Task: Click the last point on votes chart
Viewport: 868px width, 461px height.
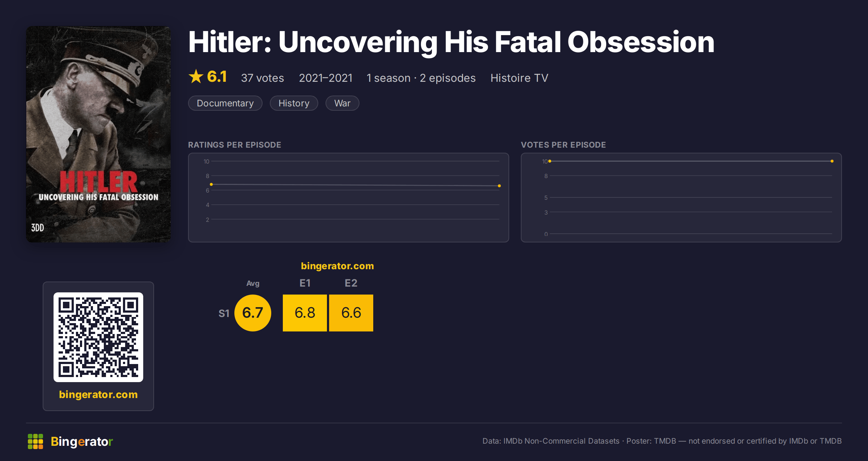Action: (832, 161)
